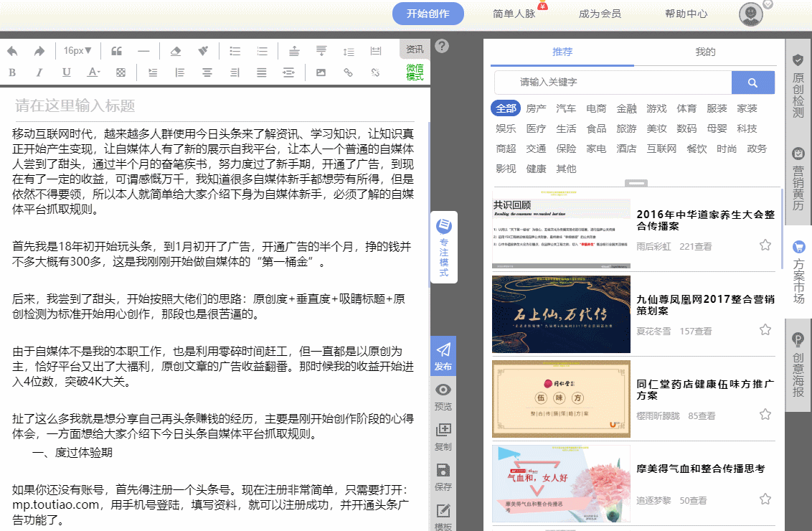Select the 其他 category filter
This screenshot has height=531, width=812.
[566, 169]
